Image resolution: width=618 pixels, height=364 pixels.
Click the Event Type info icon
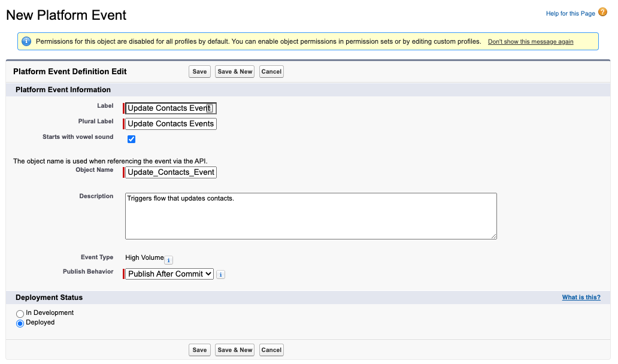169,260
